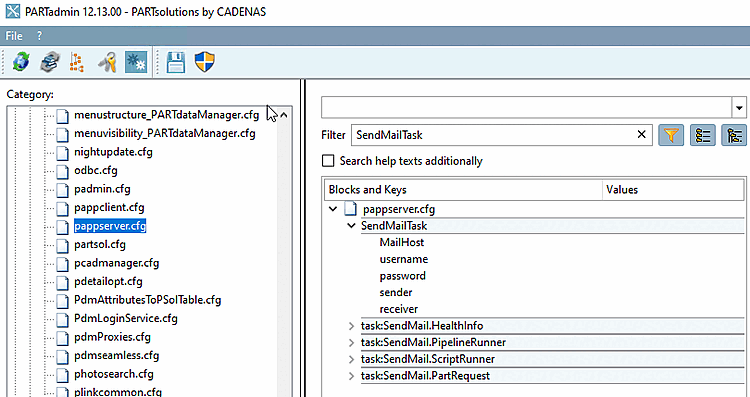Select partsol.cfg in category tree
This screenshot has height=397, width=750.
pyautogui.click(x=100, y=245)
